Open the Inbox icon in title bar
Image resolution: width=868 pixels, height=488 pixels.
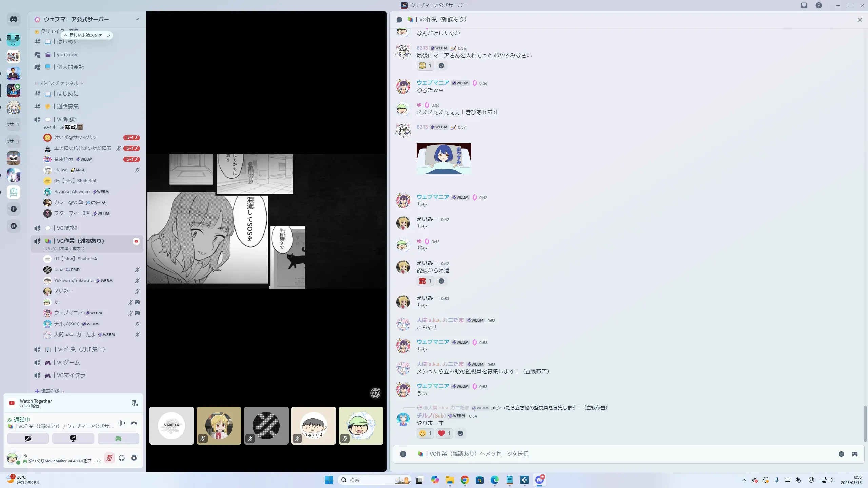pos(804,5)
